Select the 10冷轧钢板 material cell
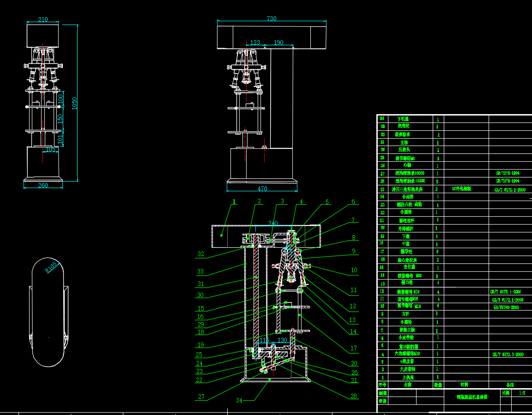The image size is (532, 415). (461, 189)
